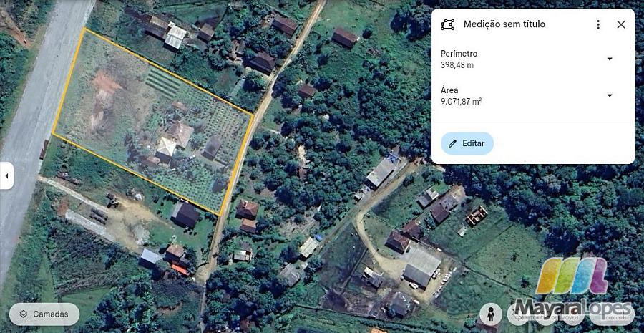The height and width of the screenshot is (333, 644).
Task: Select the uppermost corner vertex of yellow polygon
Action: (84, 29)
